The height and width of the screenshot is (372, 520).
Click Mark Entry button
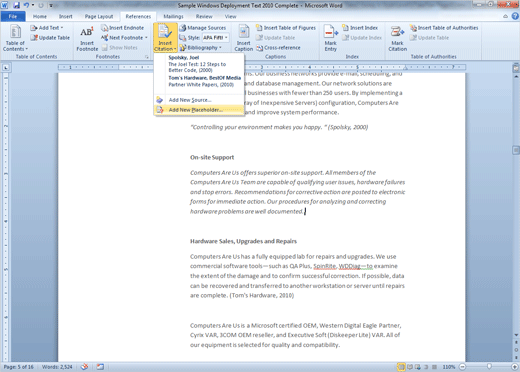(x=331, y=38)
